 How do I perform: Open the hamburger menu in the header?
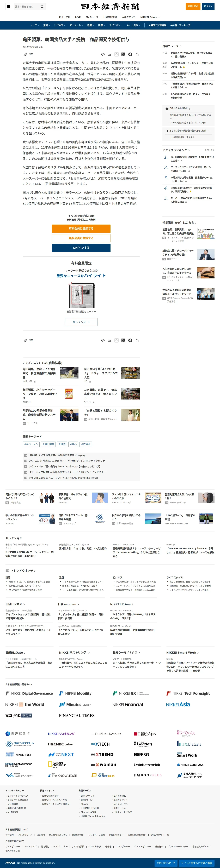coord(8,6)
